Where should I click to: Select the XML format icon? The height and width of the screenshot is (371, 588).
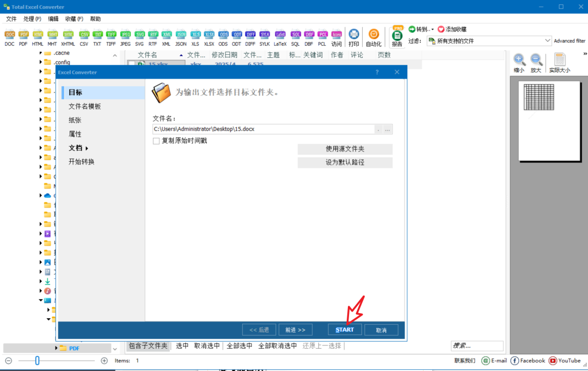(166, 38)
